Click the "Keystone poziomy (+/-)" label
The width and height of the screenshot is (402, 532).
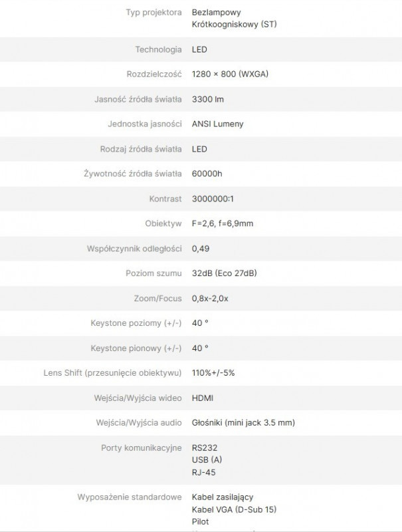click(136, 323)
